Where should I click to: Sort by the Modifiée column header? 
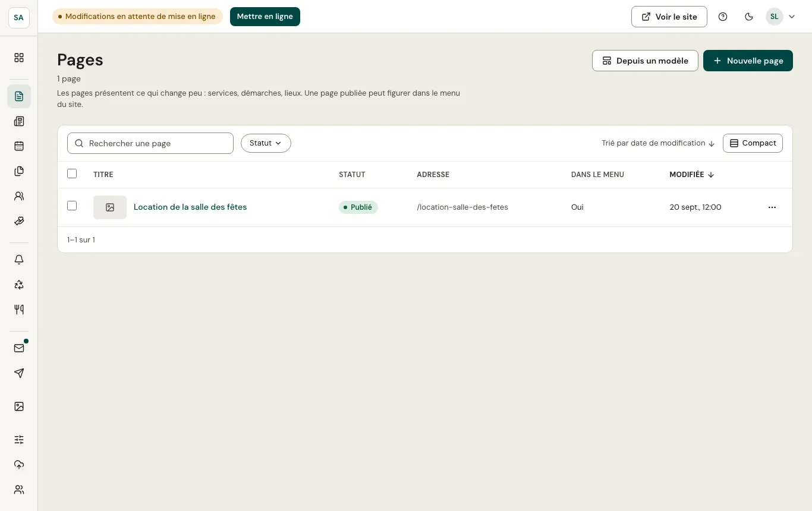692,175
